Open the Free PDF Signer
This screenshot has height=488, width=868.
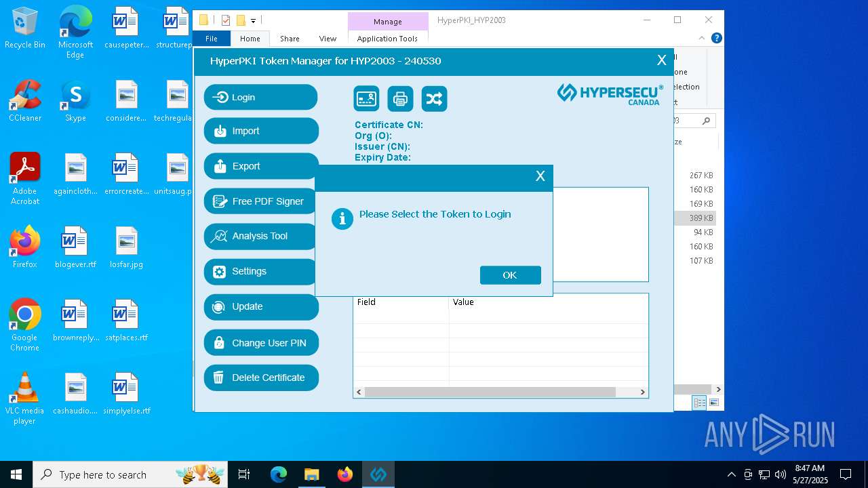coord(260,201)
